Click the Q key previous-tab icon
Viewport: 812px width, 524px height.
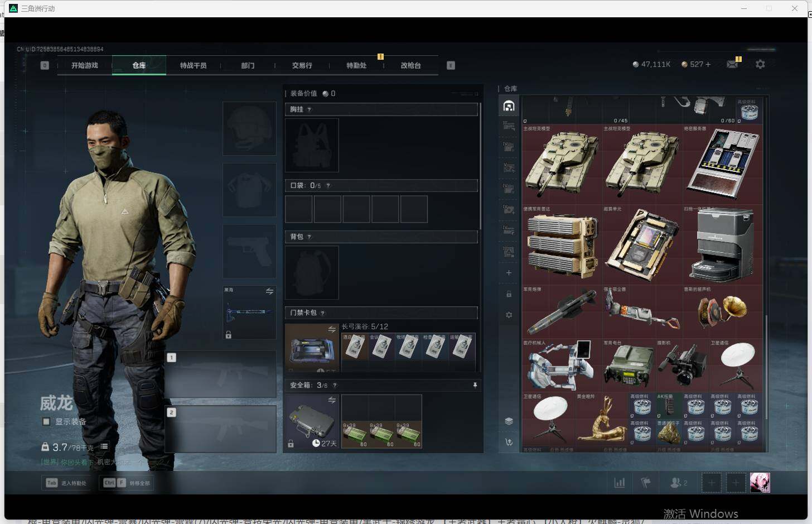pos(45,65)
